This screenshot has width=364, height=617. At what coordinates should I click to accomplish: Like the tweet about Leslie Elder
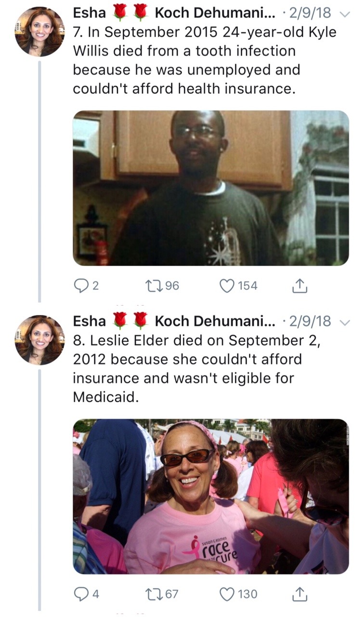click(226, 594)
